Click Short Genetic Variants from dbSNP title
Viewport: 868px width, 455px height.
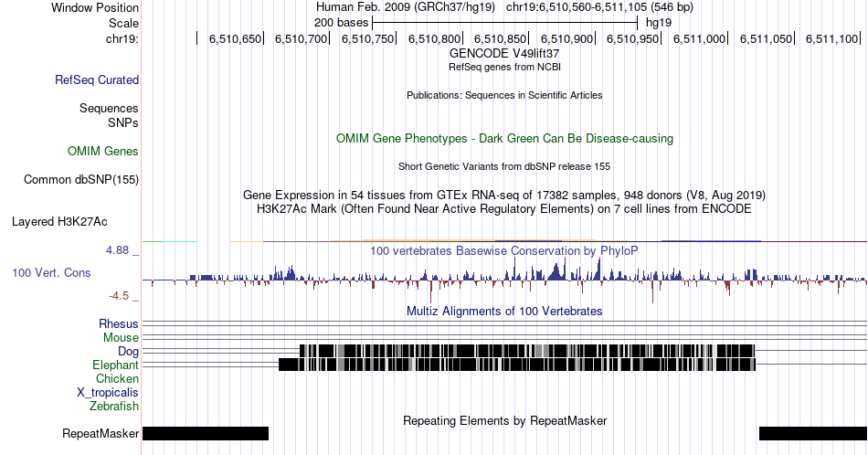(504, 166)
